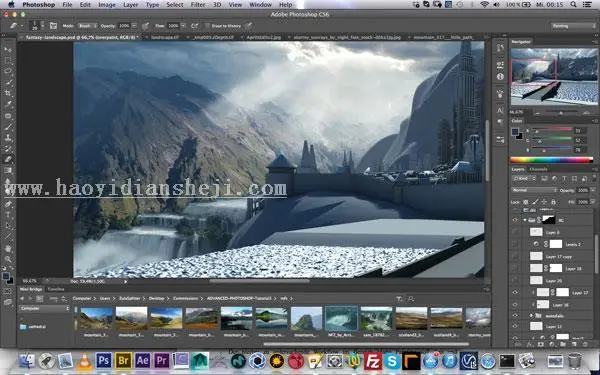
Task: Switch to the Timeline panel tab
Action: (x=56, y=289)
